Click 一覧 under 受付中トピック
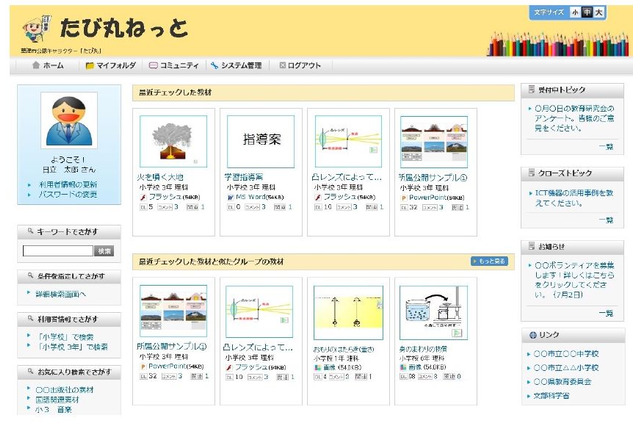The height and width of the screenshot is (426, 640). point(606,147)
